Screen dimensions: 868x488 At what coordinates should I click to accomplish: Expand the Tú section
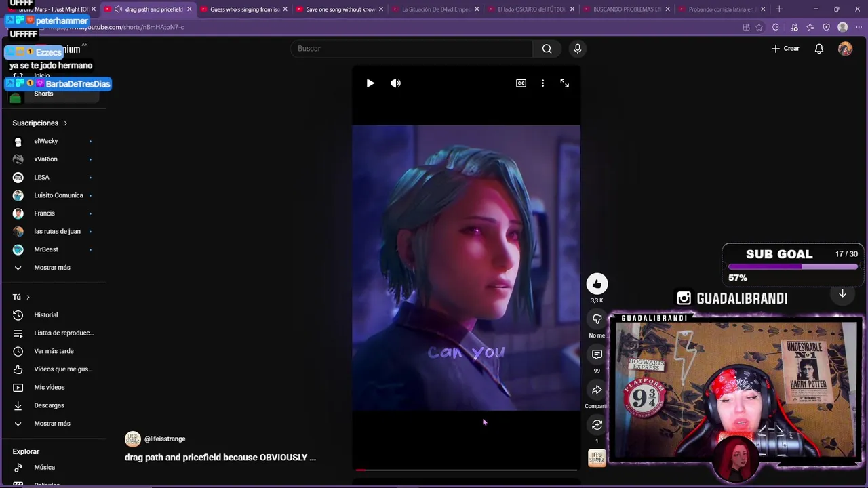21,297
